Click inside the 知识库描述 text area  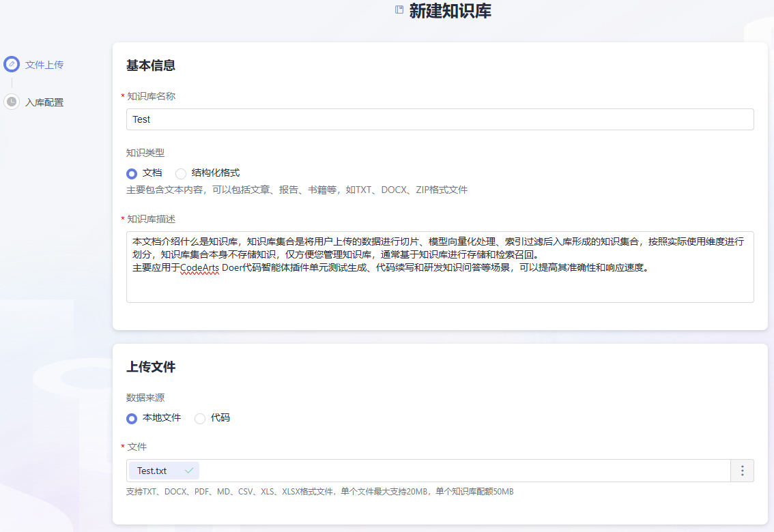pyautogui.click(x=440, y=286)
